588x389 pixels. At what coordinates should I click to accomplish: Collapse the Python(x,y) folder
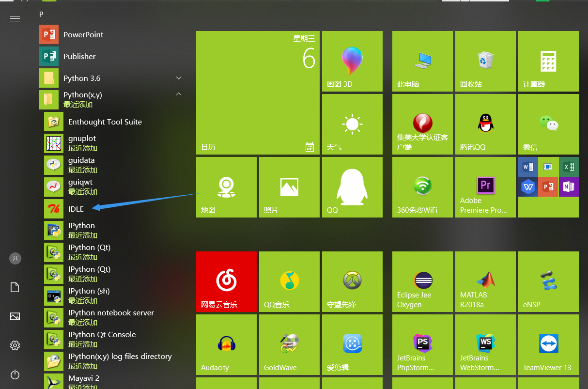111,99
